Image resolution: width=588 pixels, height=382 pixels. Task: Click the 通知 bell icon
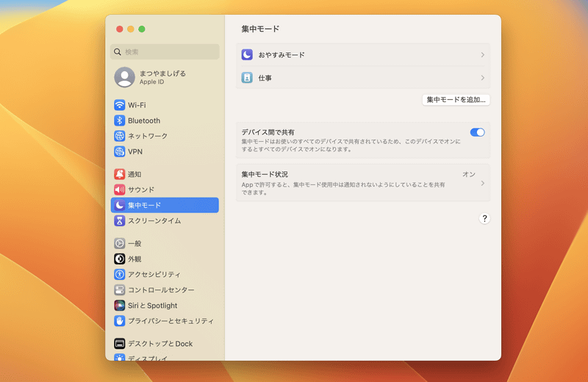(119, 174)
